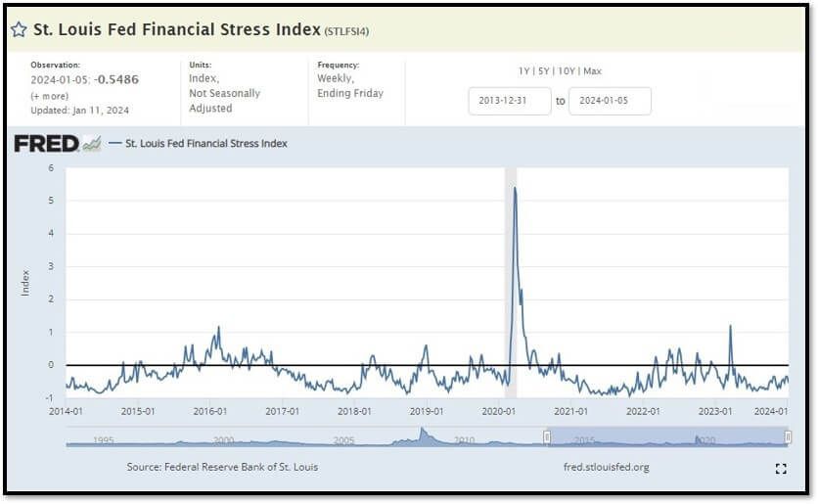Viewport: 818px width, 504px height.
Task: Click the St. Louis Fed Financial Stress Index legend
Action: coord(199,144)
